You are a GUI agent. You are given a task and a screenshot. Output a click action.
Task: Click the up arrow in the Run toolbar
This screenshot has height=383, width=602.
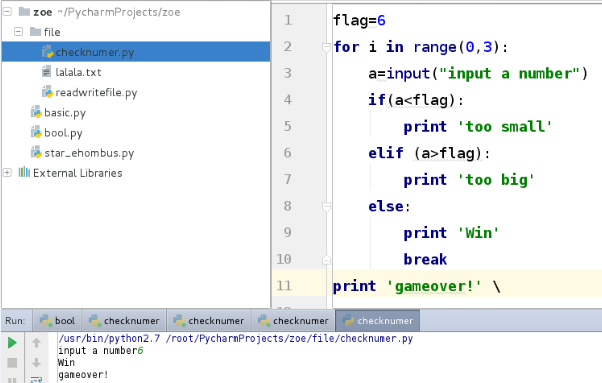(x=36, y=343)
